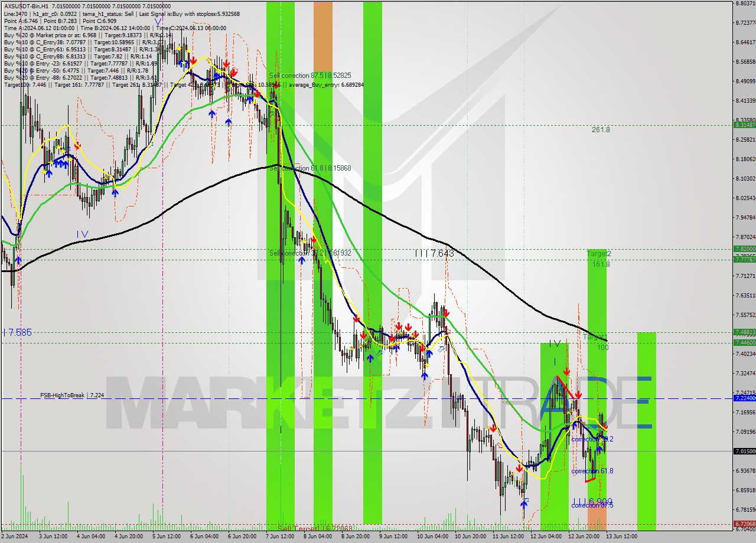Click the 'I I I 6.909' wave label
This screenshot has height=543, width=756.
pyautogui.click(x=592, y=501)
